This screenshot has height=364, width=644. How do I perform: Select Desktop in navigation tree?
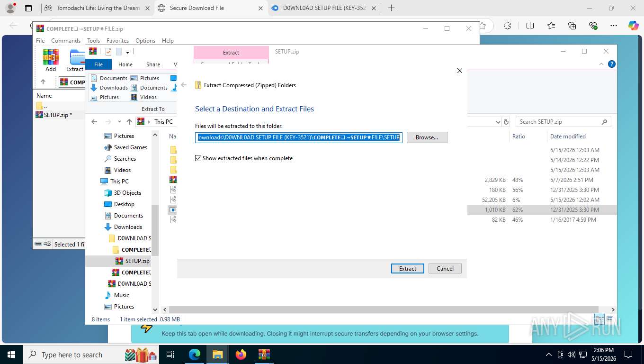tap(119, 204)
